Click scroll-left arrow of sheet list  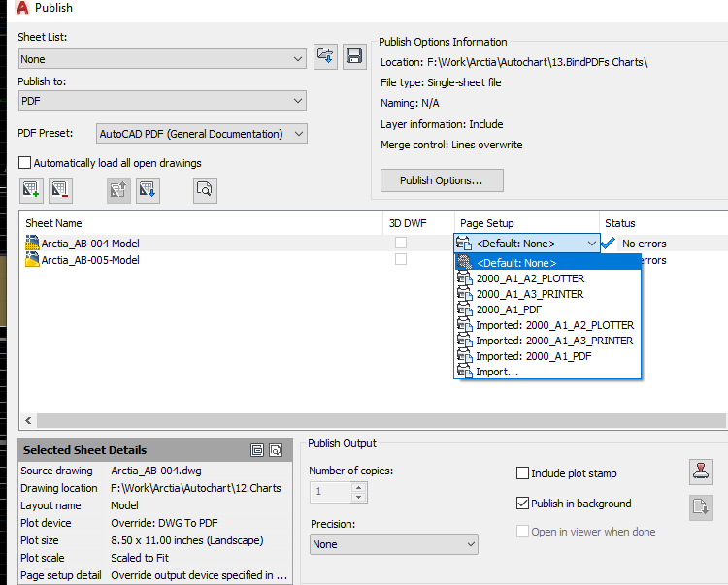[28, 420]
